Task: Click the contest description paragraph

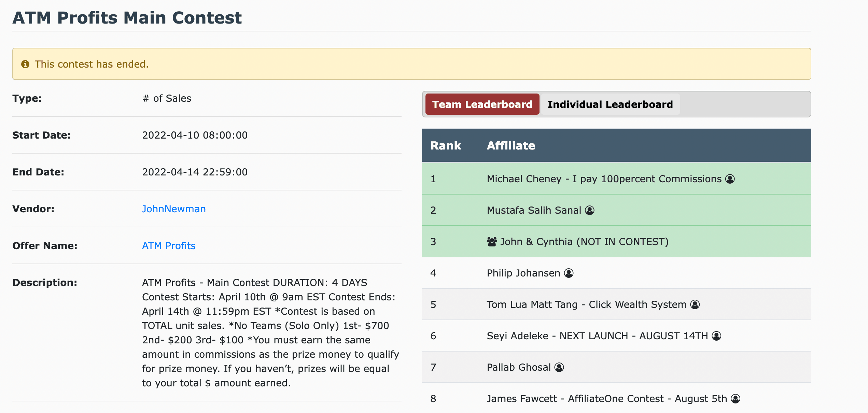Action: [270, 333]
